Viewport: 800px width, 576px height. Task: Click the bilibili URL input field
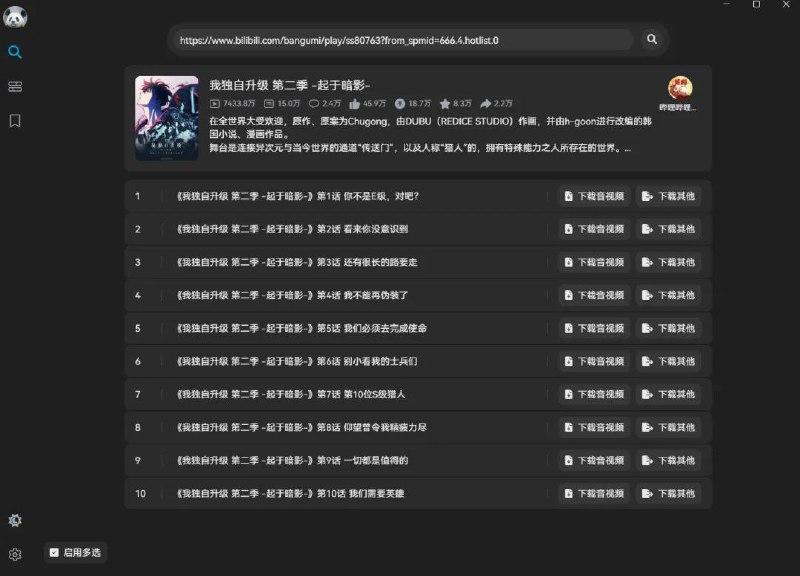click(x=403, y=40)
